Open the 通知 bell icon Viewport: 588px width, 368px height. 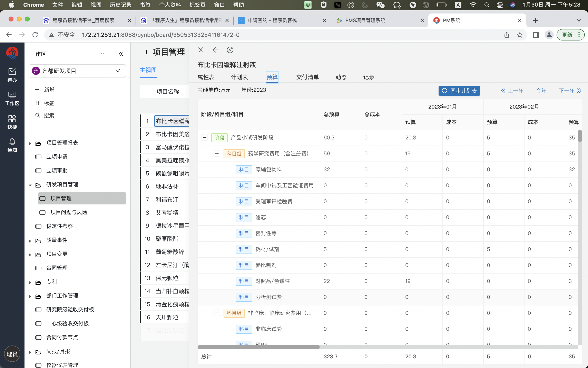click(12, 145)
